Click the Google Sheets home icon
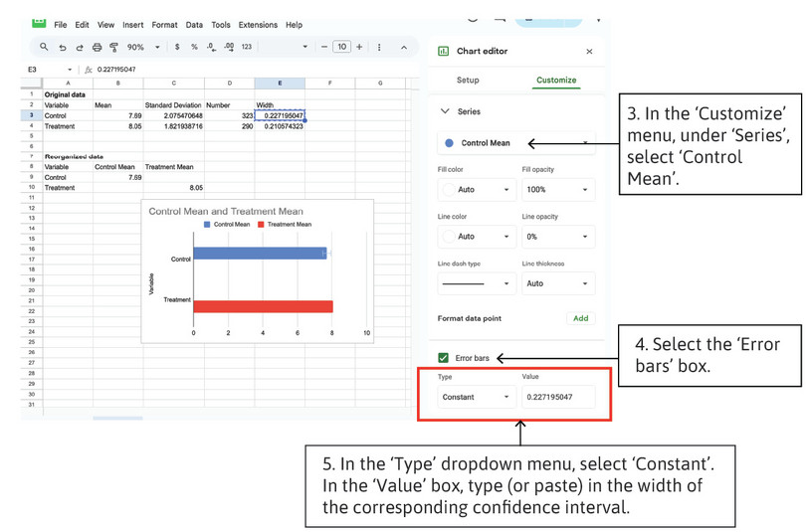This screenshot has height=532, width=806. pyautogui.click(x=39, y=23)
